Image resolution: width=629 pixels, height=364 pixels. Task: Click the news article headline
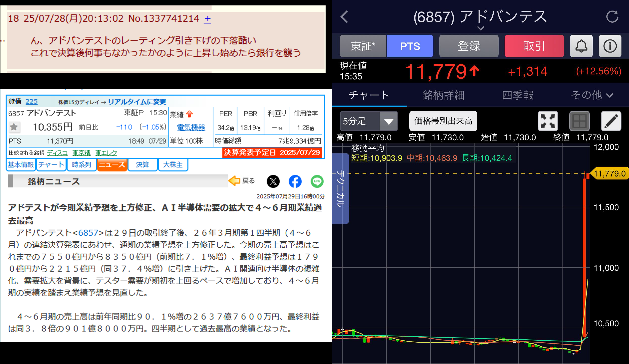[x=165, y=214]
